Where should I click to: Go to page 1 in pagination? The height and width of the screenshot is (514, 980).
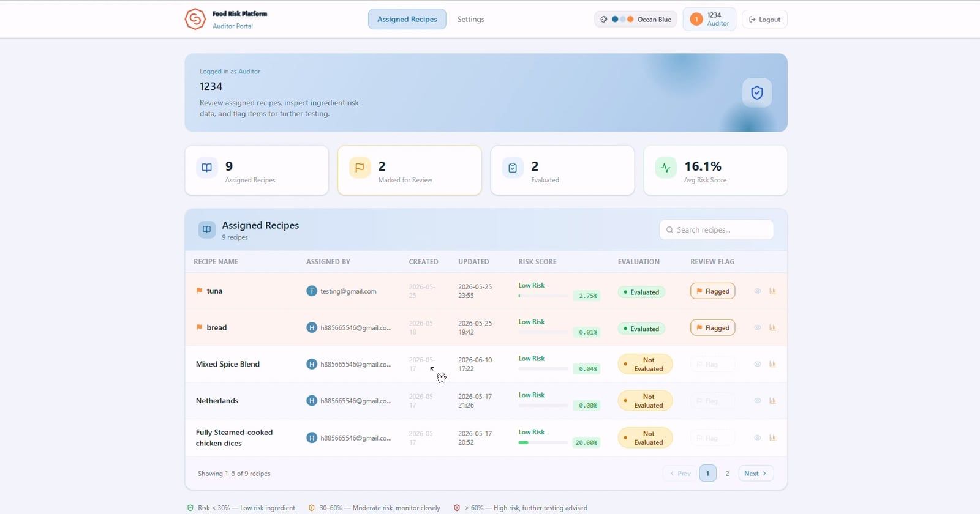tap(707, 473)
